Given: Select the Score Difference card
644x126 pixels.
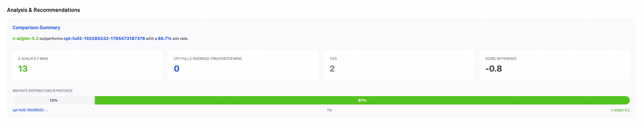Looking at the screenshot, I should point(555,65).
